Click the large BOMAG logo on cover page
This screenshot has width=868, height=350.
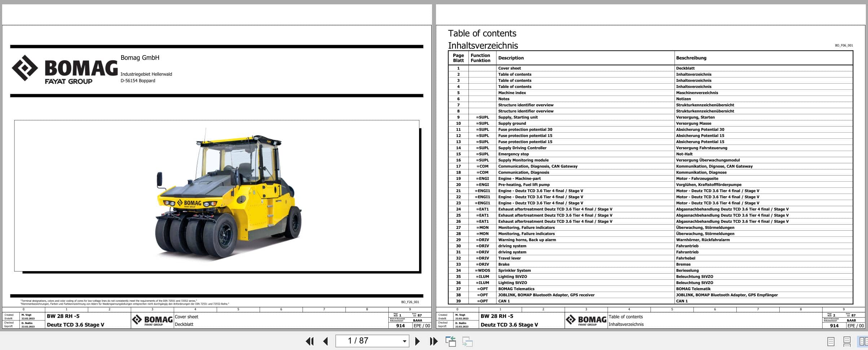[65, 70]
